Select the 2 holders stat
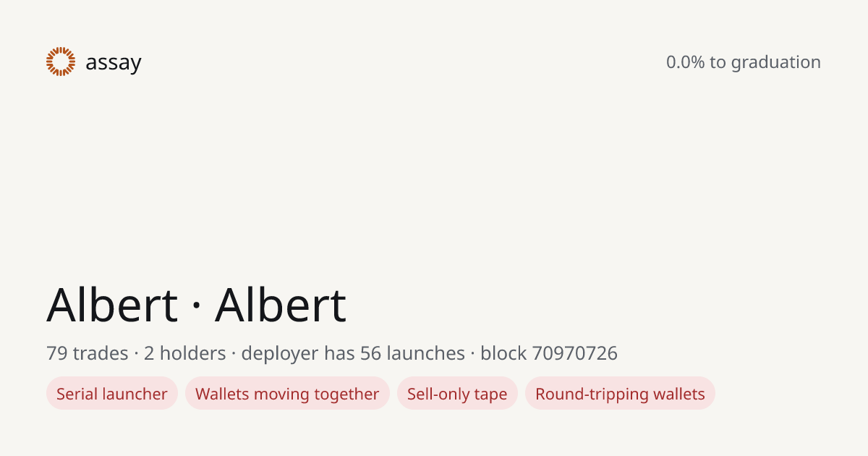The width and height of the screenshot is (868, 456). click(185, 353)
